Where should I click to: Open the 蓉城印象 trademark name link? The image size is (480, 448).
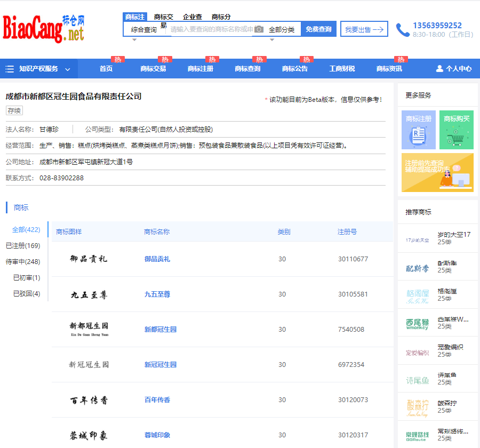(x=157, y=435)
